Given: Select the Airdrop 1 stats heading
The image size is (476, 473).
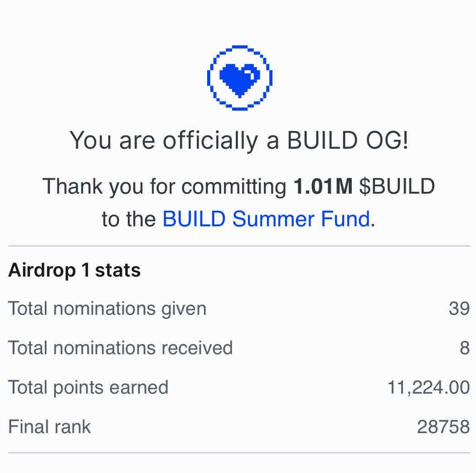Looking at the screenshot, I should [x=74, y=270].
